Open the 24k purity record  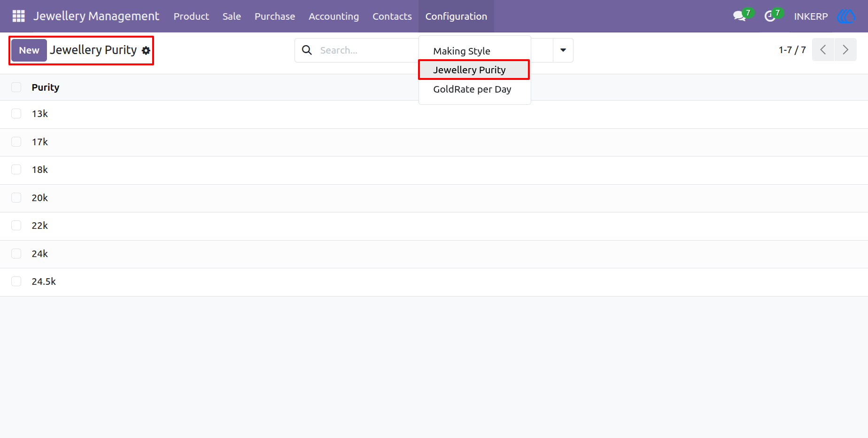pos(40,254)
